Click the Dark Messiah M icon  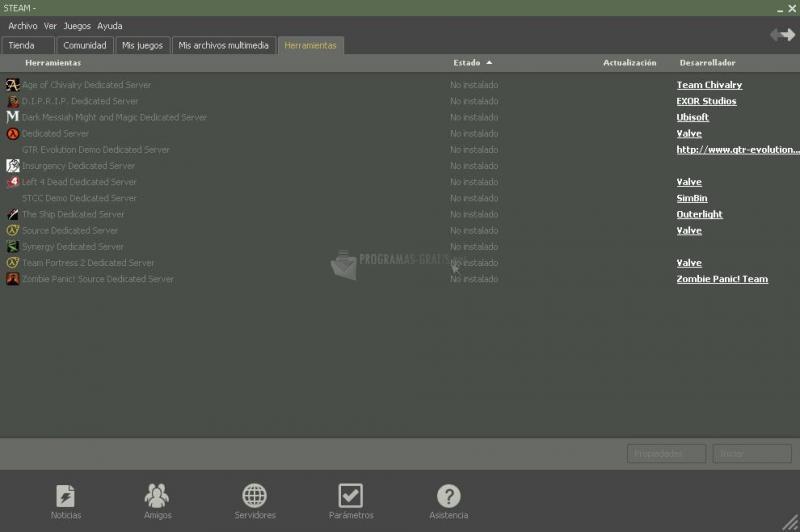[x=13, y=117]
